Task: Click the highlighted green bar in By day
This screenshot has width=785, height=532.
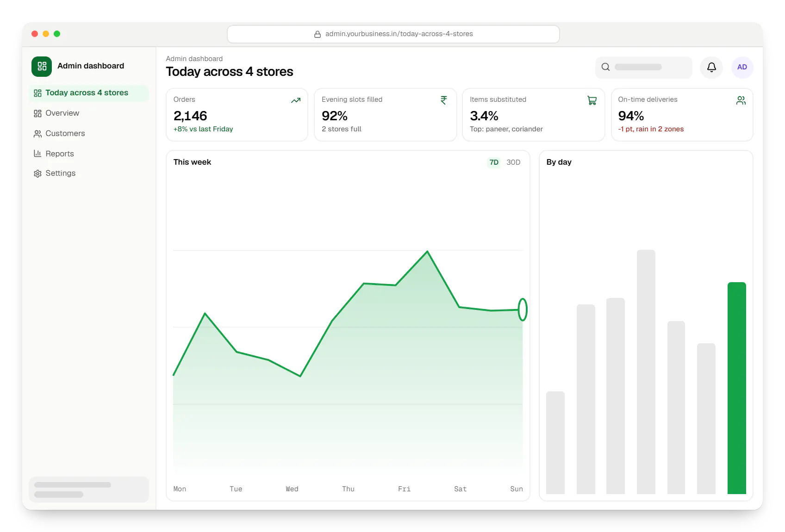Action: (x=736, y=388)
